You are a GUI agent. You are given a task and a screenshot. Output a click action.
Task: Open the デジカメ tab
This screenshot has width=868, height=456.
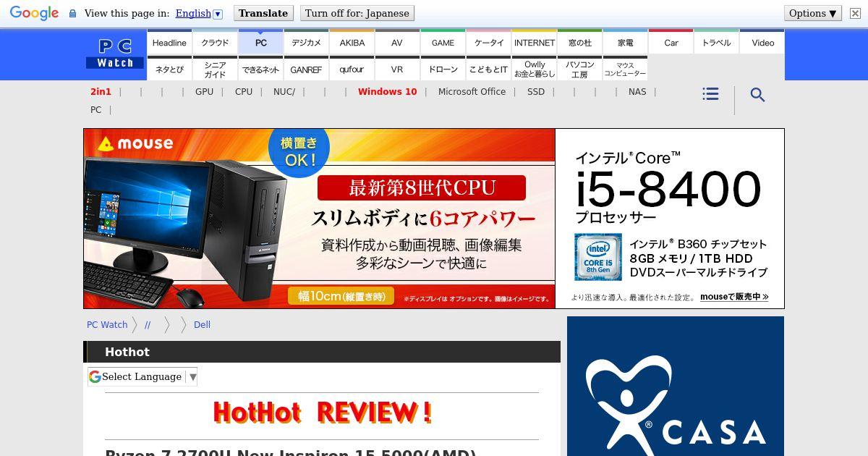[x=306, y=42]
